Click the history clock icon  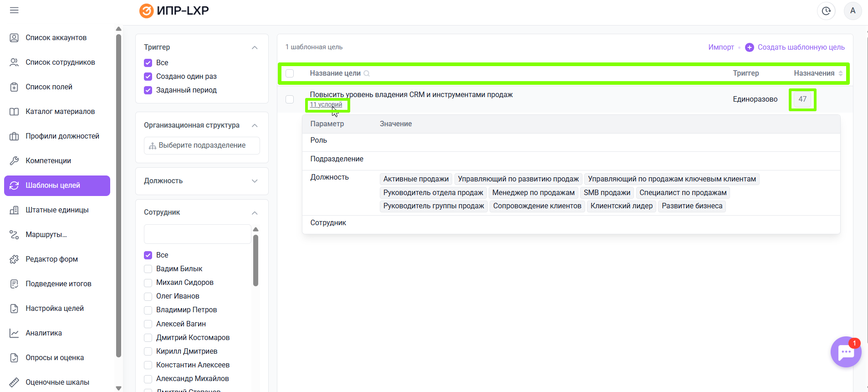(826, 11)
